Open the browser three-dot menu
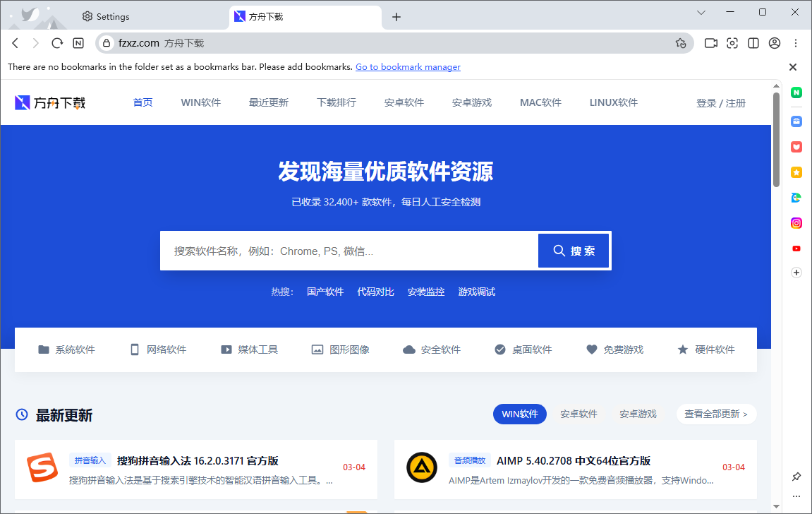Image resolution: width=812 pixels, height=514 pixels. [x=796, y=43]
